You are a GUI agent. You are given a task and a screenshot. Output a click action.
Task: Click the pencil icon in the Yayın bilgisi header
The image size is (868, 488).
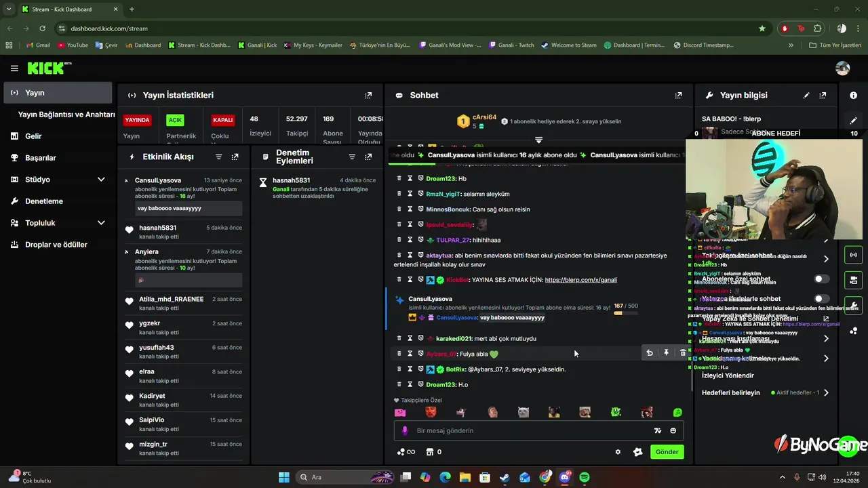tap(806, 96)
